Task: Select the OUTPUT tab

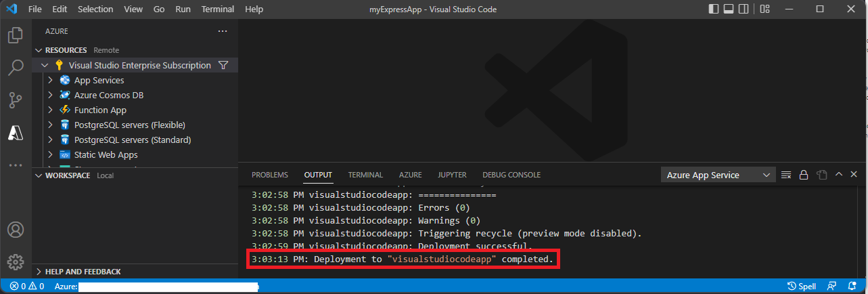Action: pyautogui.click(x=318, y=175)
